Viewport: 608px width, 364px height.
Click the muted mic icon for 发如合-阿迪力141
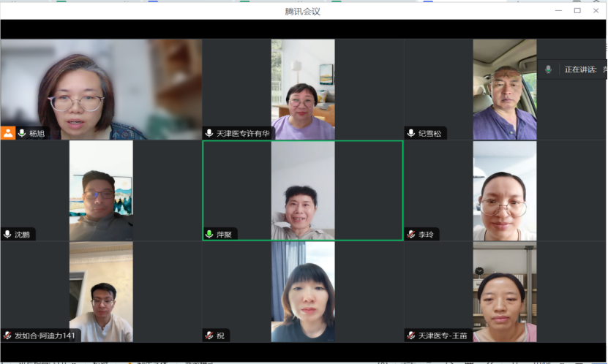pyautogui.click(x=7, y=335)
